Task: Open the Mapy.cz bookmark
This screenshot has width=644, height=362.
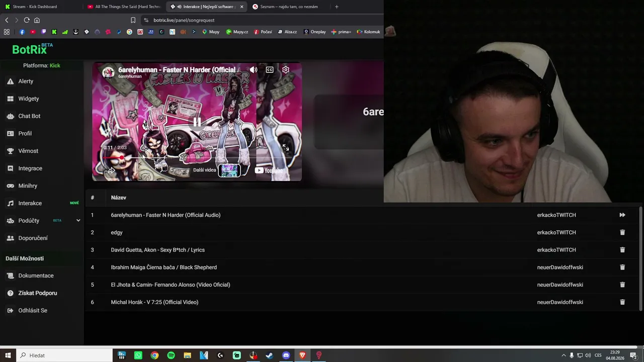Action: pyautogui.click(x=237, y=32)
